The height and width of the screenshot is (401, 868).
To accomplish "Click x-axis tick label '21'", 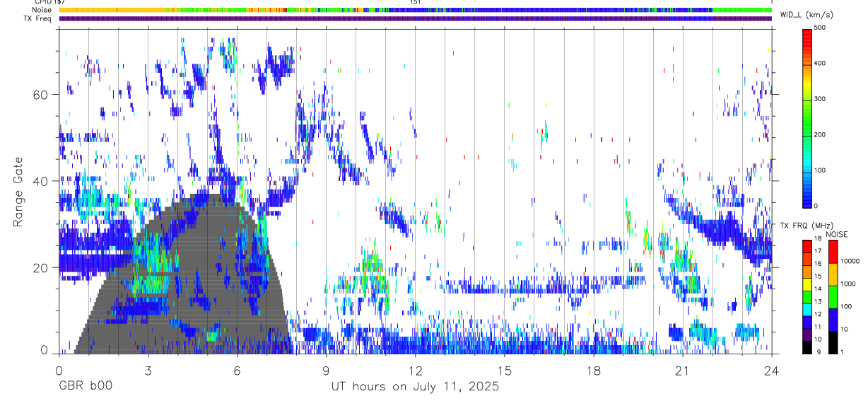I will coord(683,371).
